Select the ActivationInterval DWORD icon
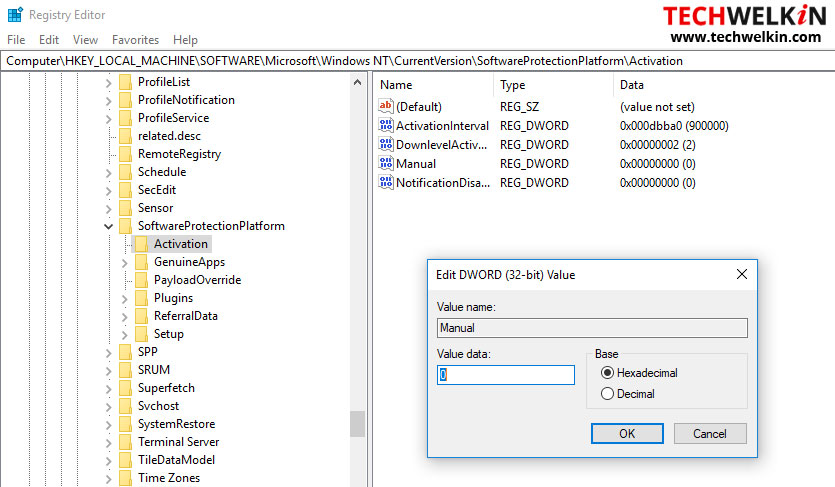 coord(386,125)
